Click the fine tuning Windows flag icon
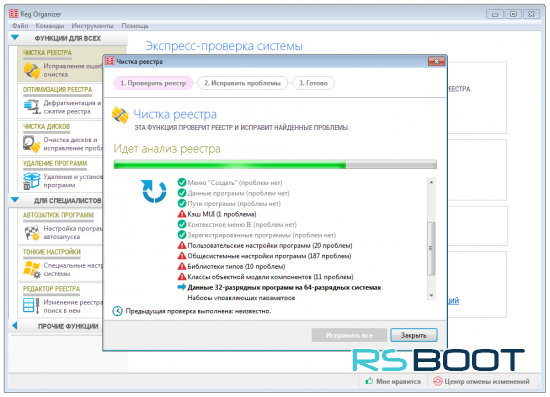 tap(32, 269)
